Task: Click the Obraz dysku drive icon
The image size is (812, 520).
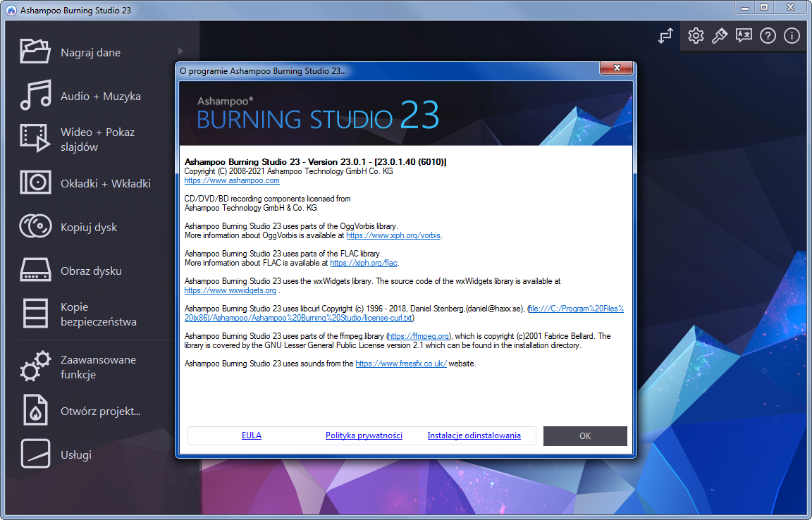Action: pyautogui.click(x=35, y=270)
